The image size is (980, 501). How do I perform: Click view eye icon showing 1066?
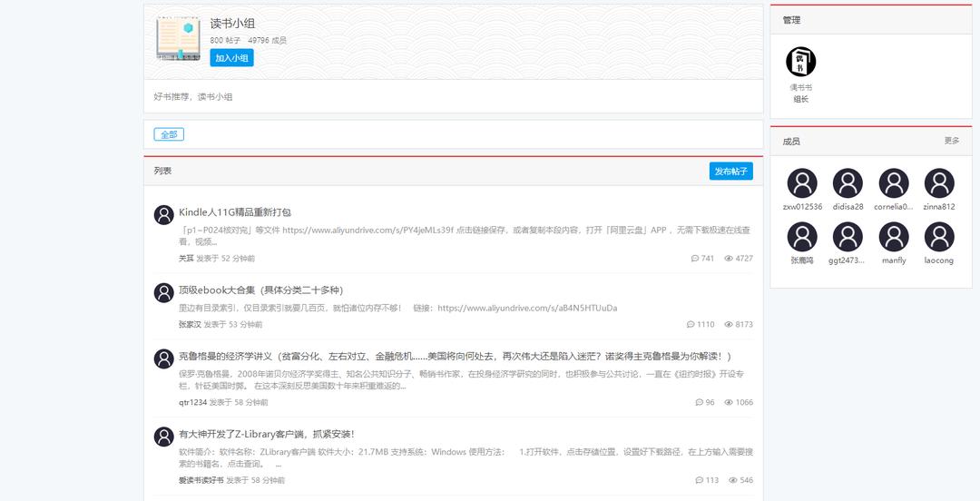[x=728, y=402]
